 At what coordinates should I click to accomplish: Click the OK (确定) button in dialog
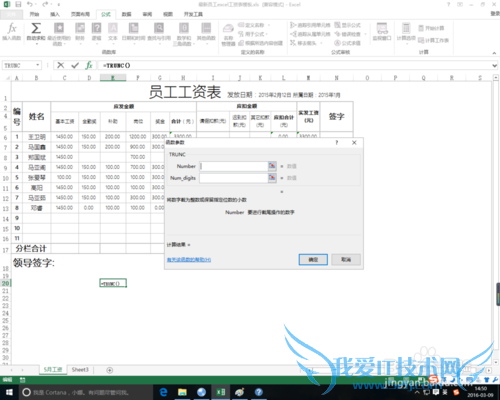click(313, 259)
